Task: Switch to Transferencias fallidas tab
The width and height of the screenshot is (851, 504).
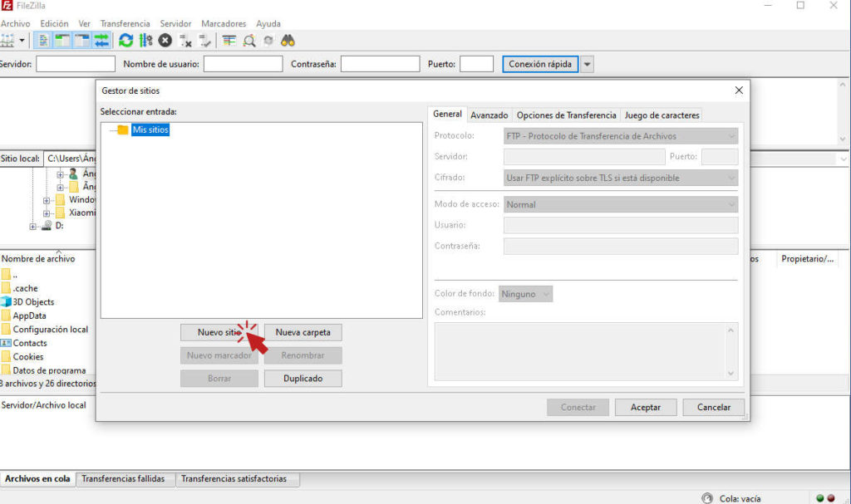Action: [124, 479]
